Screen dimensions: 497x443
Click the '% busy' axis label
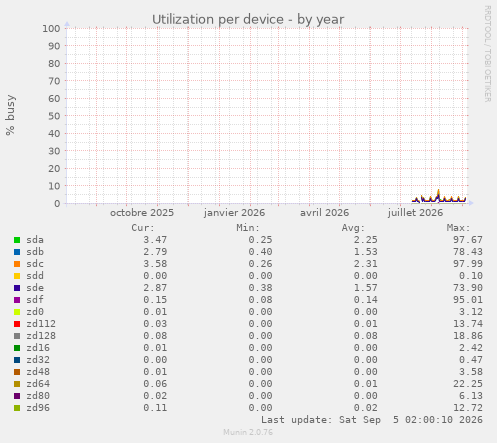[x=10, y=115]
